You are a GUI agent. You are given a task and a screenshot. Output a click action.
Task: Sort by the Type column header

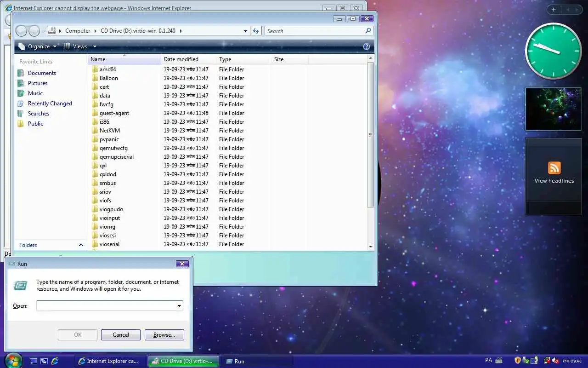tap(243, 59)
